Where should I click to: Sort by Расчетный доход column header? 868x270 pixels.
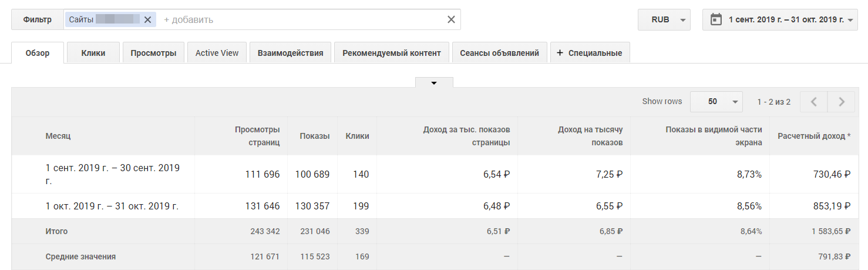[814, 136]
